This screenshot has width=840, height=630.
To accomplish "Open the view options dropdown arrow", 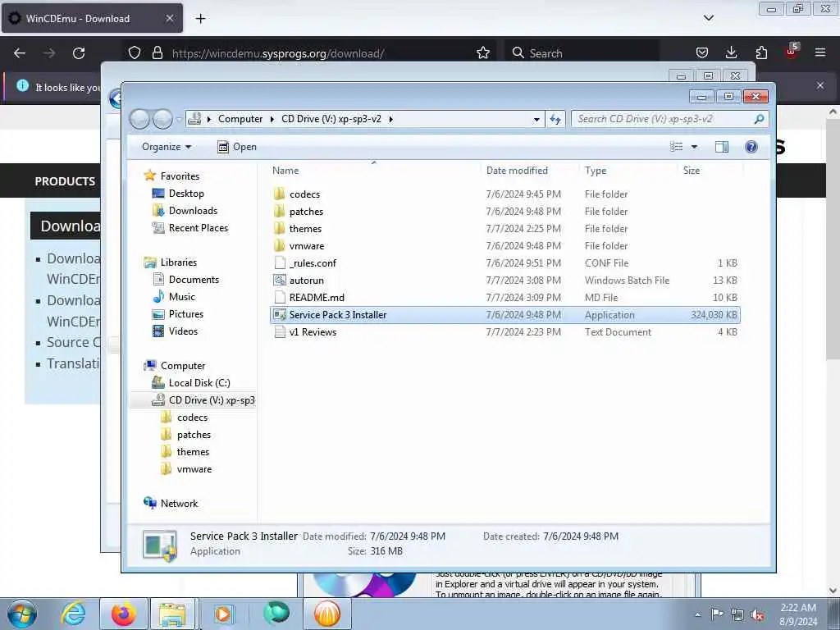I will click(x=694, y=147).
